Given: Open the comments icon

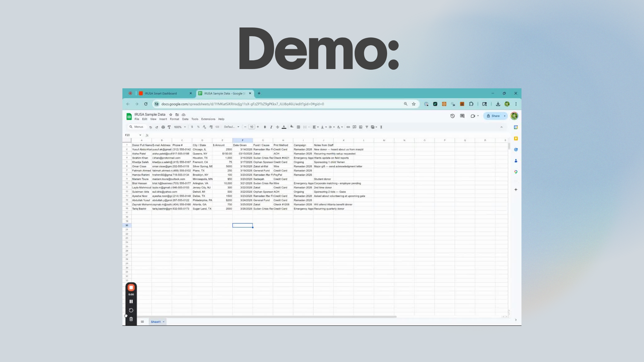Looking at the screenshot, I should (462, 116).
